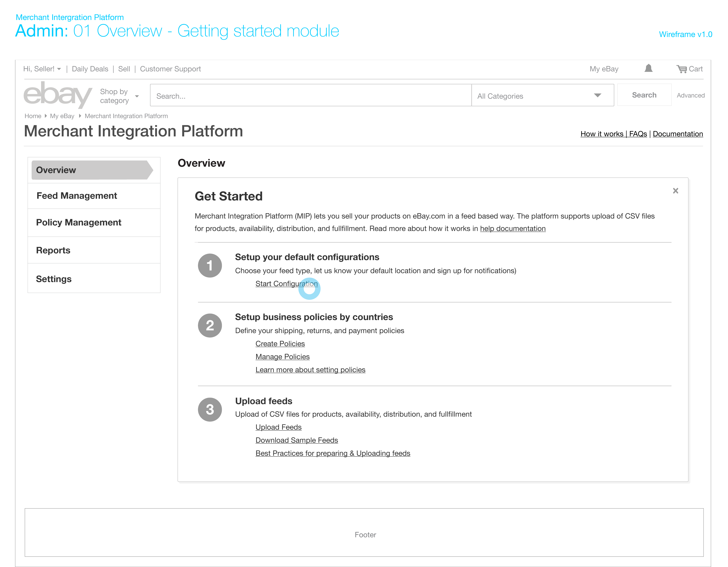Click the step 2 circle icon

click(210, 325)
